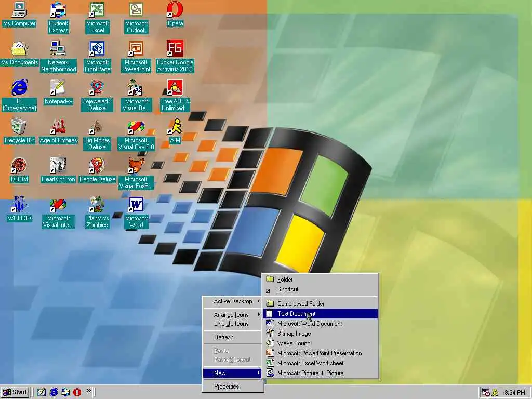This screenshot has width=532, height=399.
Task: Select the My Documents folder icon
Action: click(x=19, y=54)
